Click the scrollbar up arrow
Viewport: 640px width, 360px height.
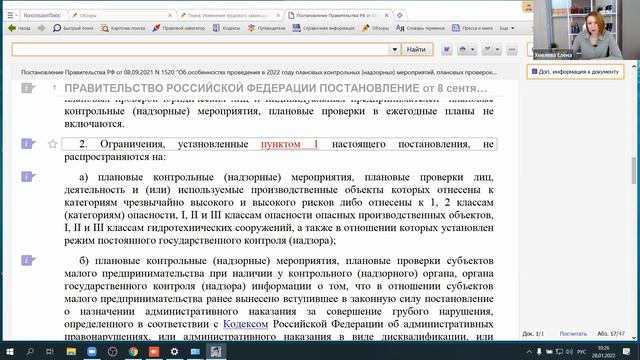(x=633, y=67)
